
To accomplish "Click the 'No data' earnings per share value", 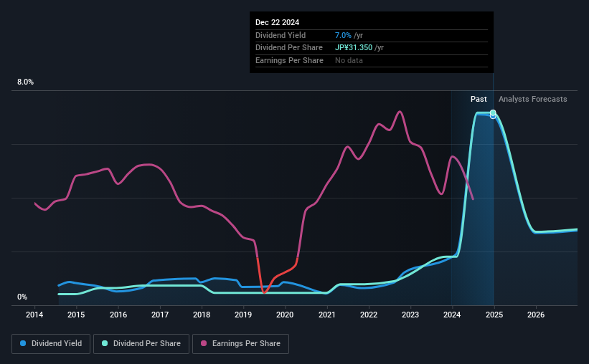I will coord(349,60).
